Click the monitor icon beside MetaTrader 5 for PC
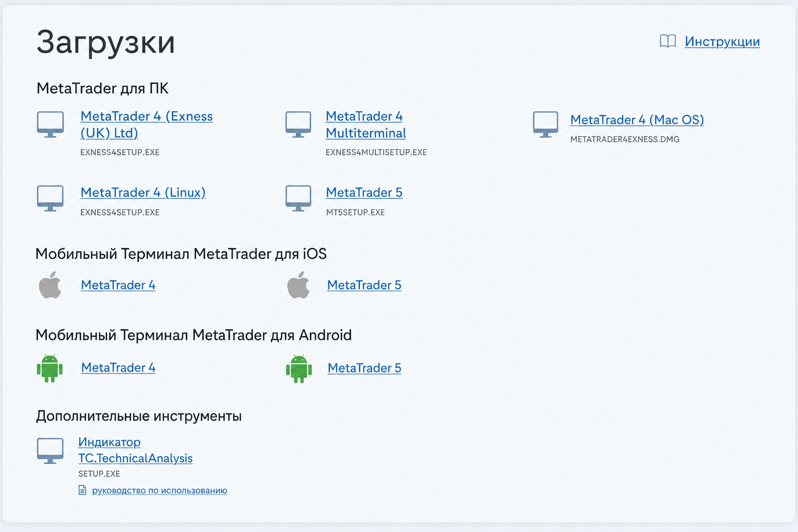798x532 pixels. coord(298,198)
